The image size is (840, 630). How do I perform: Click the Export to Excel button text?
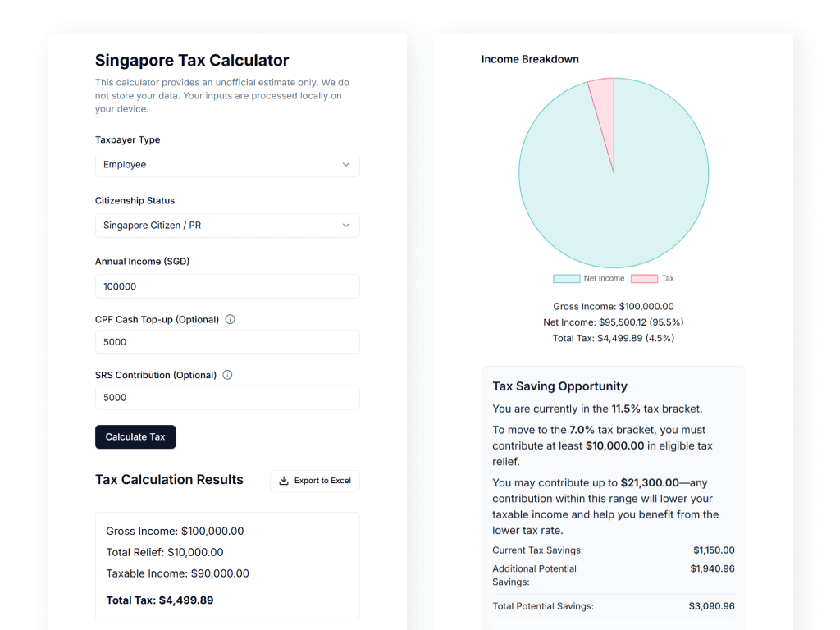click(x=322, y=481)
